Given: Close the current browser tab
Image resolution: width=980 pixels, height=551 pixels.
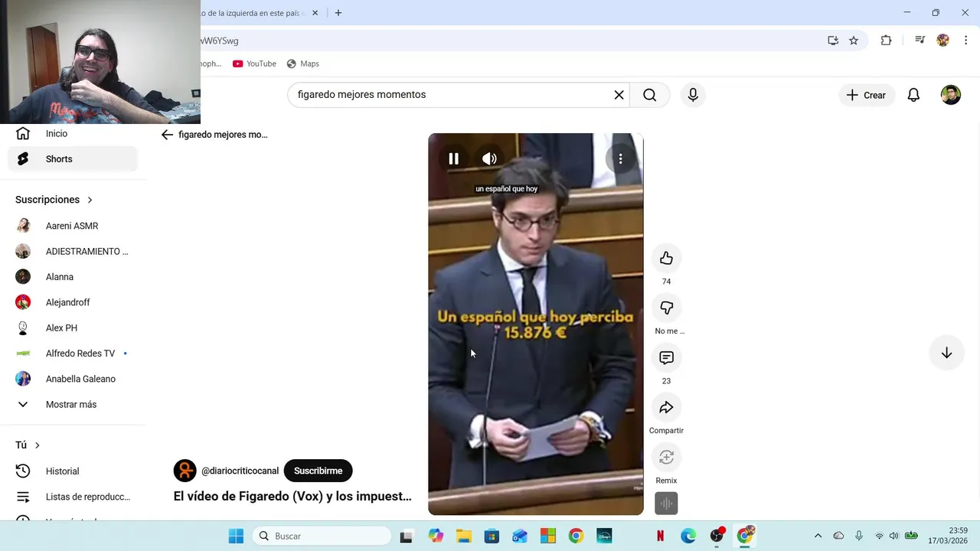Looking at the screenshot, I should [x=315, y=13].
